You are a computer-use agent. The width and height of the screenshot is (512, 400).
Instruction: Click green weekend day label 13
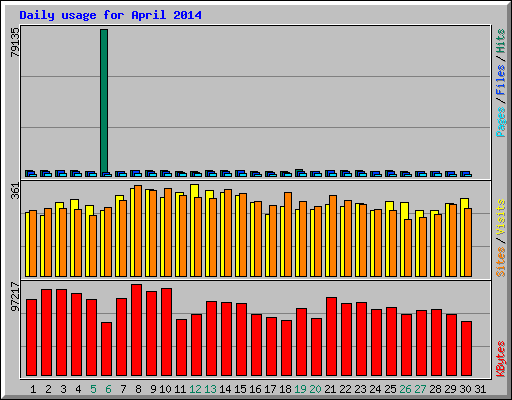click(x=210, y=389)
